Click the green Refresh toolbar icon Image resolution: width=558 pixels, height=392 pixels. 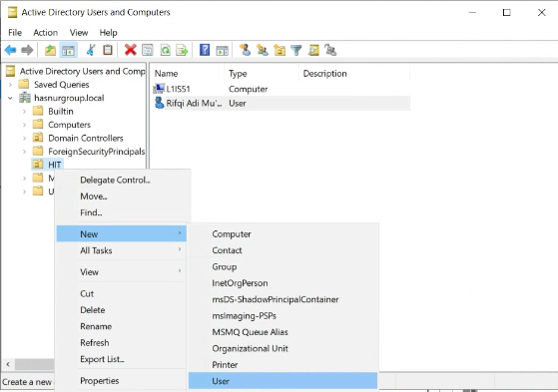pos(165,50)
